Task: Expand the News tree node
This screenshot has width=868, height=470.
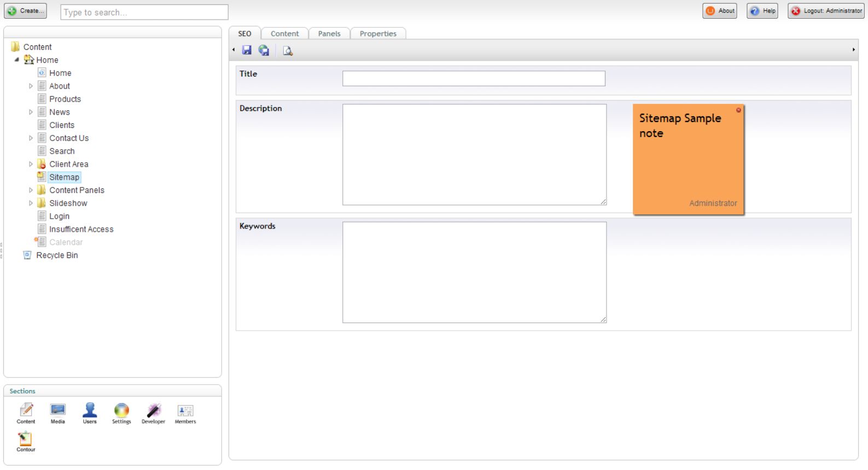Action: pos(31,112)
